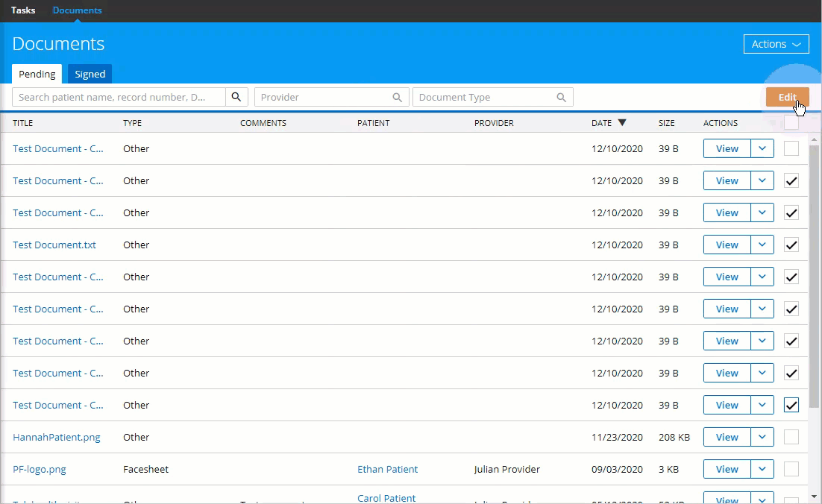822x504 pixels.
Task: Check the select-all checkbox in header
Action: tap(791, 123)
